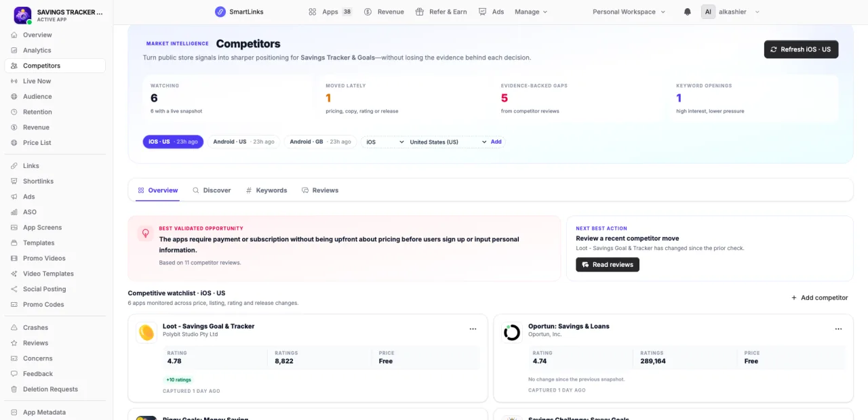Click the Watching 6 stat card
868x420 pixels.
[228, 99]
